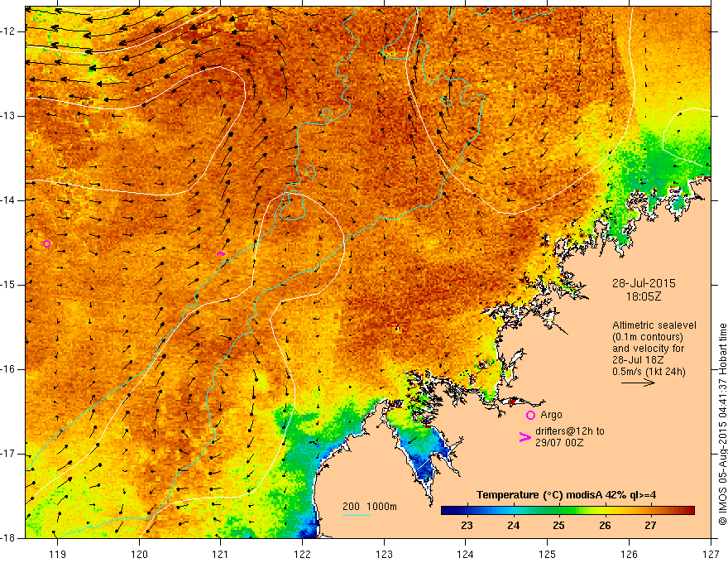Click the magenta Argo circle in the legend
This screenshot has width=728, height=563.
tap(530, 415)
